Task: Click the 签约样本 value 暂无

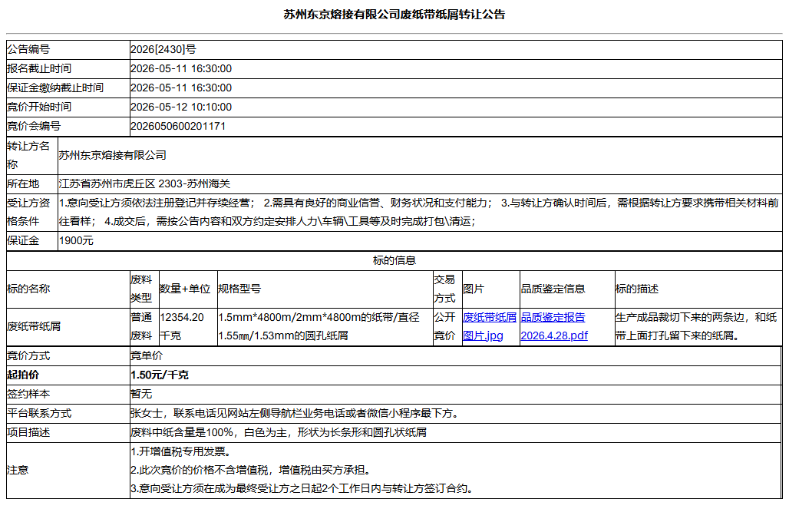Action: click(x=141, y=394)
